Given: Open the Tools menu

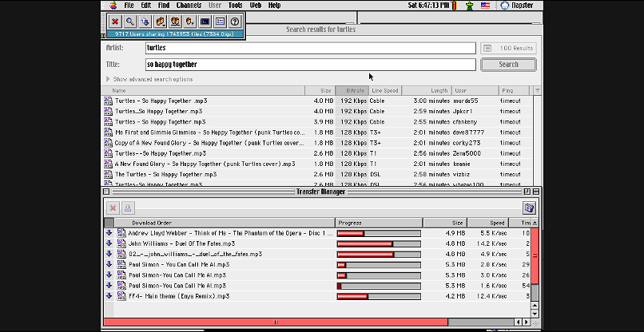Looking at the screenshot, I should (235, 5).
